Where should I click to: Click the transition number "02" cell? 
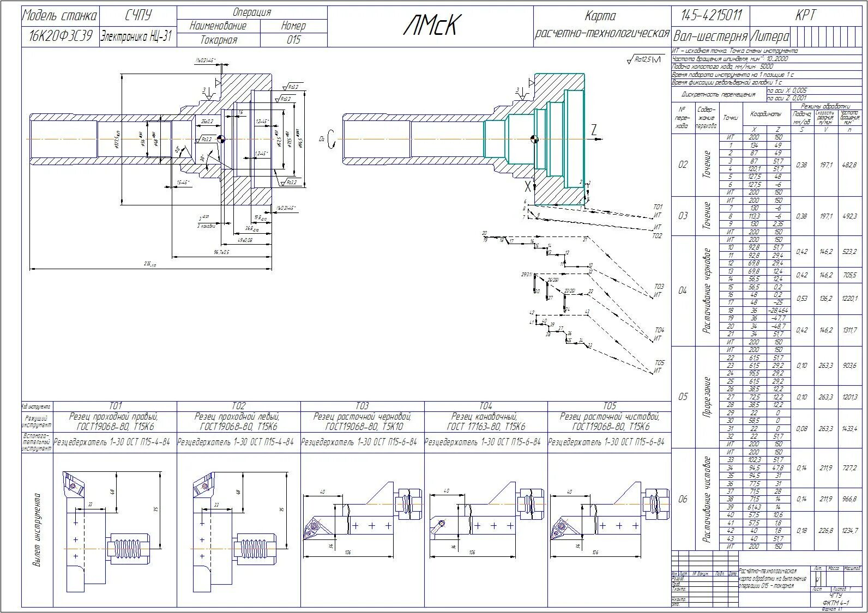pyautogui.click(x=683, y=165)
